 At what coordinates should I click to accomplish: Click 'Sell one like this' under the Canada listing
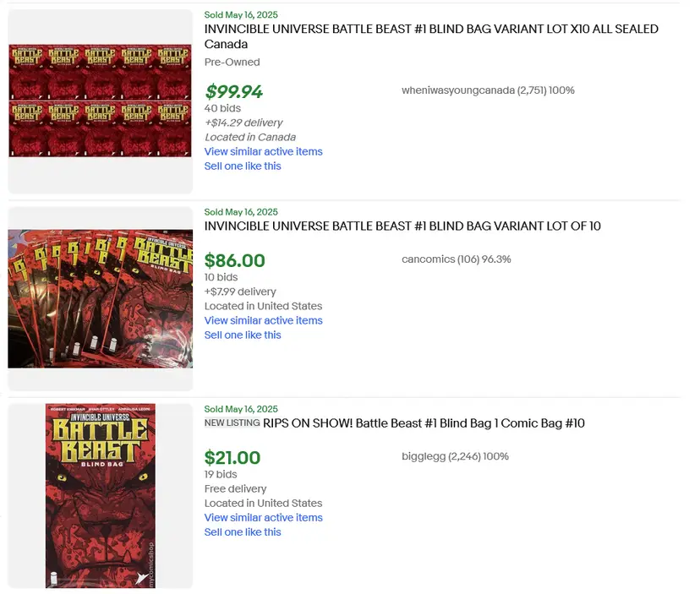pyautogui.click(x=243, y=166)
